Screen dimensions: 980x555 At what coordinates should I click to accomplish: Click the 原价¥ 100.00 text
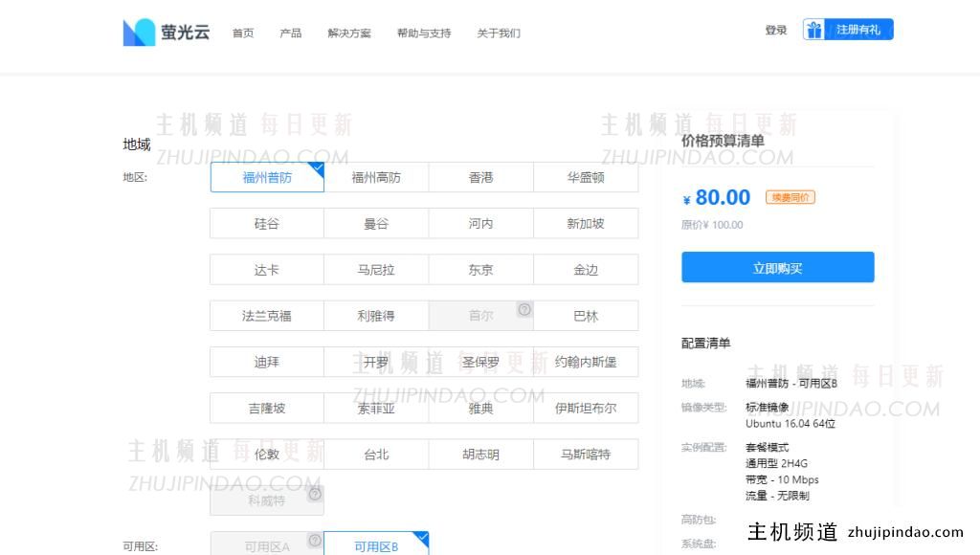pyautogui.click(x=712, y=225)
